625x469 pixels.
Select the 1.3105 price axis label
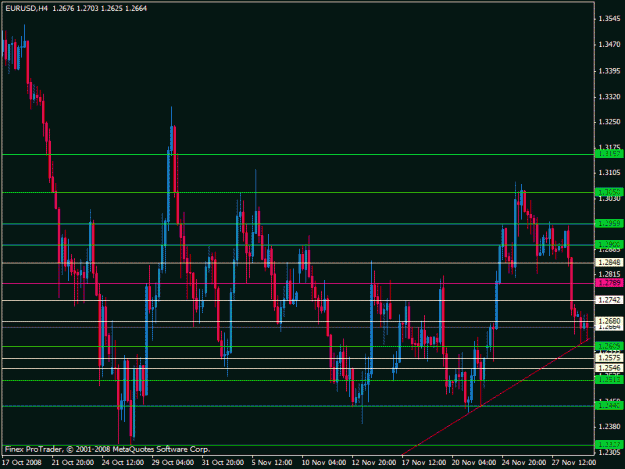tap(609, 172)
